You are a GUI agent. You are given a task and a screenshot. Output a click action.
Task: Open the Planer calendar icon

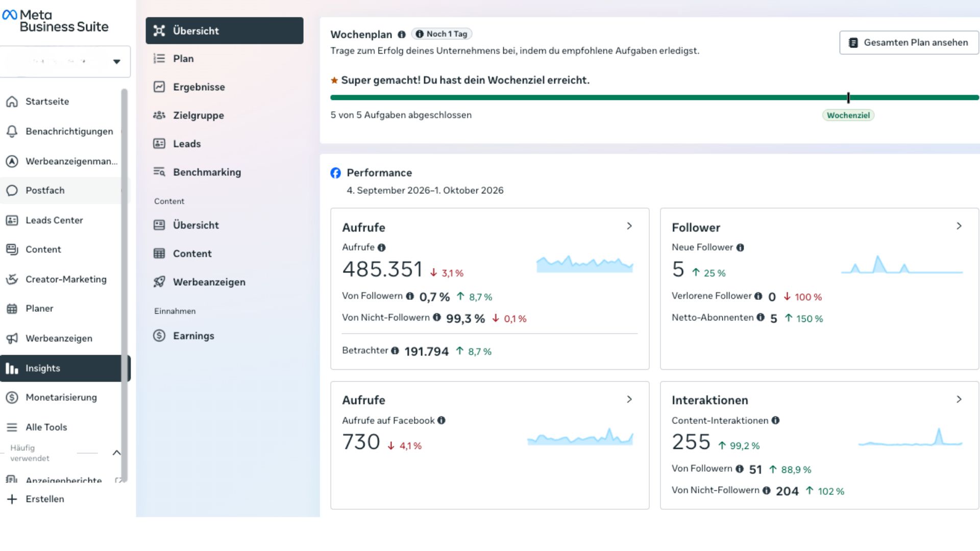pyautogui.click(x=12, y=309)
